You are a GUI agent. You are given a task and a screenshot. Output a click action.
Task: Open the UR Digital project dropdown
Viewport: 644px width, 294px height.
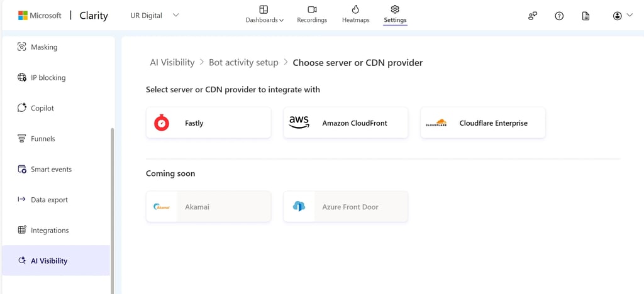[155, 16]
